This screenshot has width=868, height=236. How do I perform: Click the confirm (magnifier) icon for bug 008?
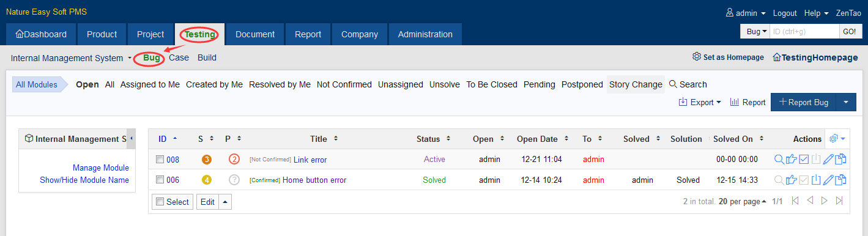pyautogui.click(x=779, y=160)
